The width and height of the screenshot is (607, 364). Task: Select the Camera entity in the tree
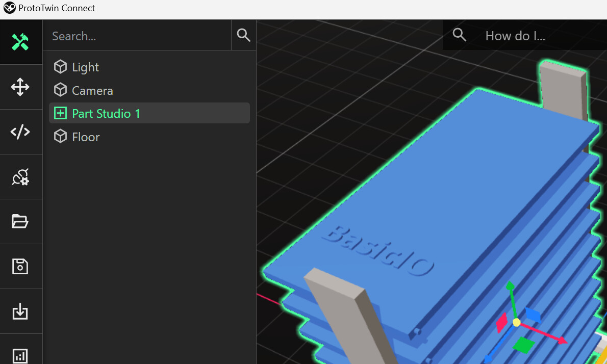tap(92, 91)
